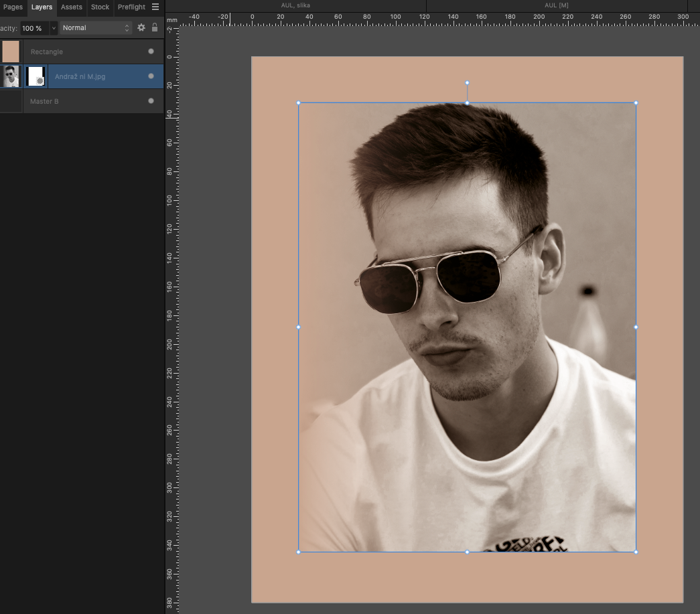This screenshot has width=700, height=614.
Task: Toggle visibility of Master B layer
Action: click(x=151, y=101)
